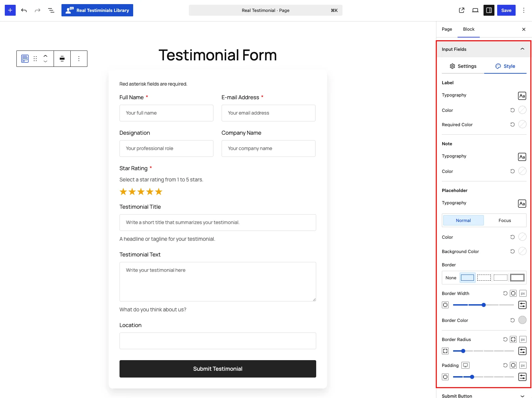View the page in a new tab
Screen dimensions: 532x398
(462, 10)
